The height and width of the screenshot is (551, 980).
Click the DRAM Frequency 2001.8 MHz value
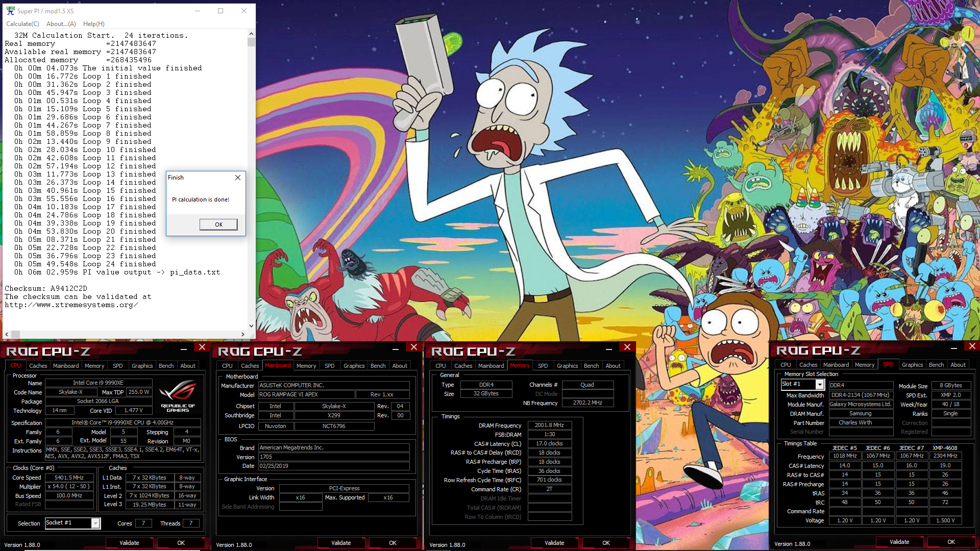click(x=549, y=425)
